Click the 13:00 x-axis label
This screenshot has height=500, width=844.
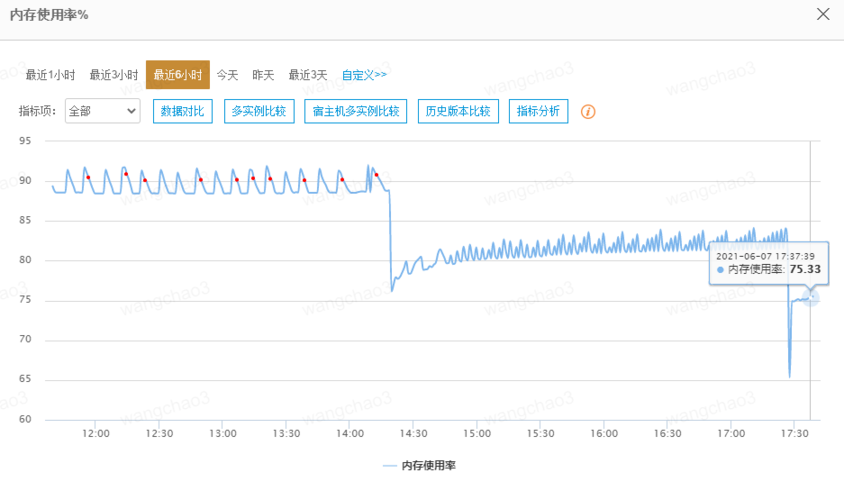tap(223, 433)
